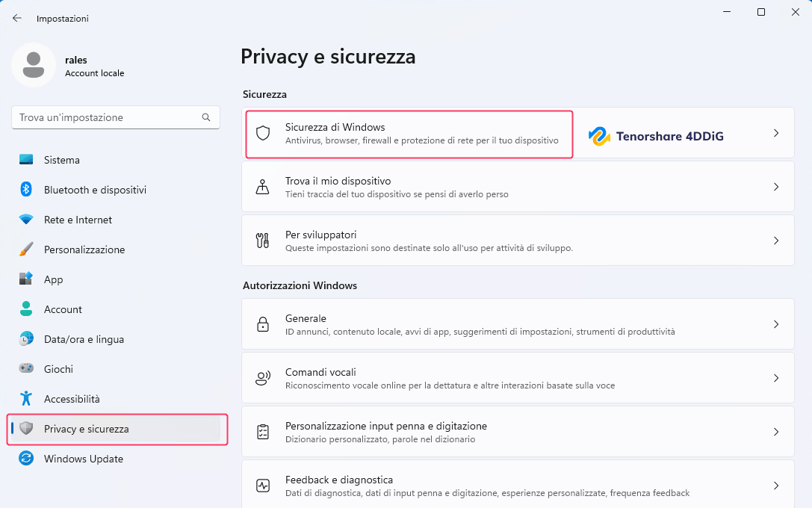Open Bluetooth e dispositivi via its icon
812x508 pixels.
point(25,190)
